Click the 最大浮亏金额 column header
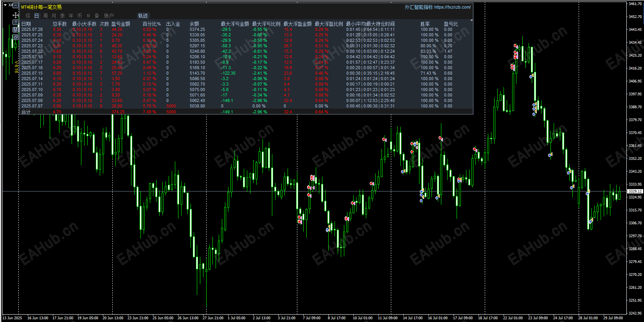Viewport: 644px width, 322px height. point(235,24)
